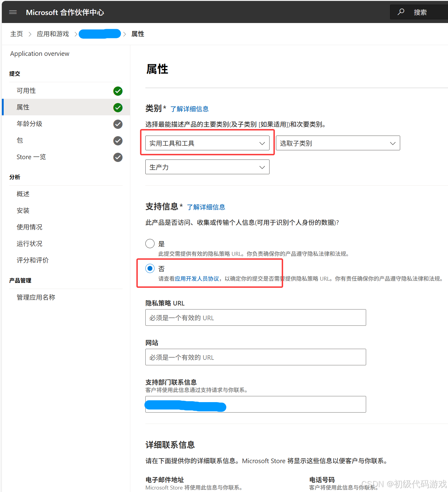
Task: Click the 分析 section header
Action: (x=15, y=177)
